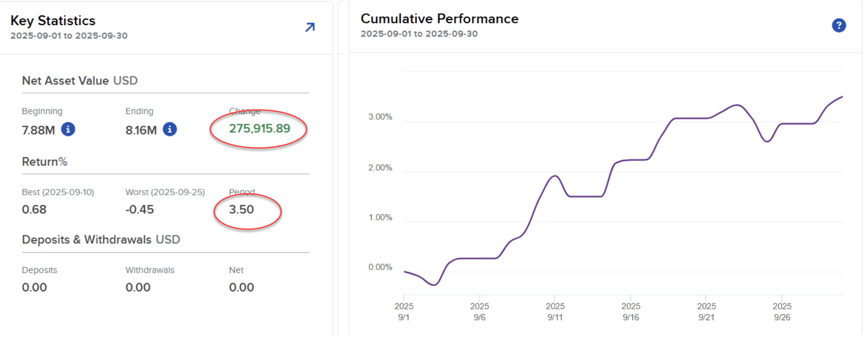
Task: Click the Best return value 0.68
Action: tap(34, 210)
